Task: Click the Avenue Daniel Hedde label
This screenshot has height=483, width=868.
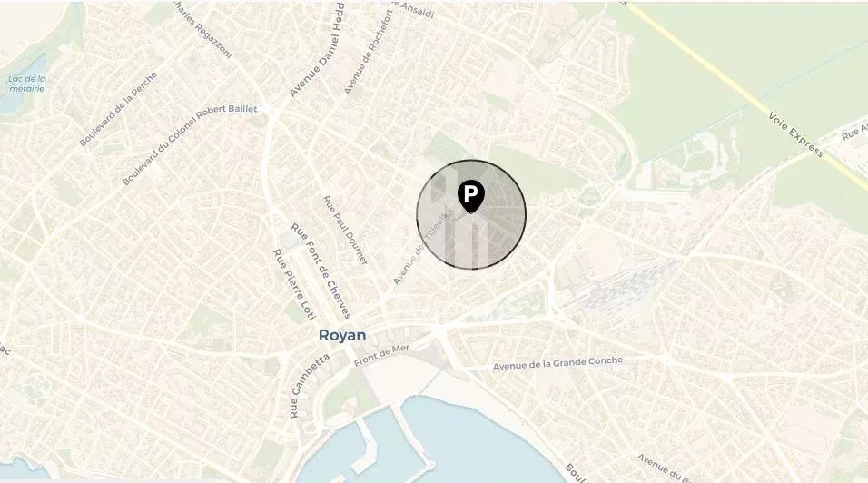Action: [x=317, y=50]
